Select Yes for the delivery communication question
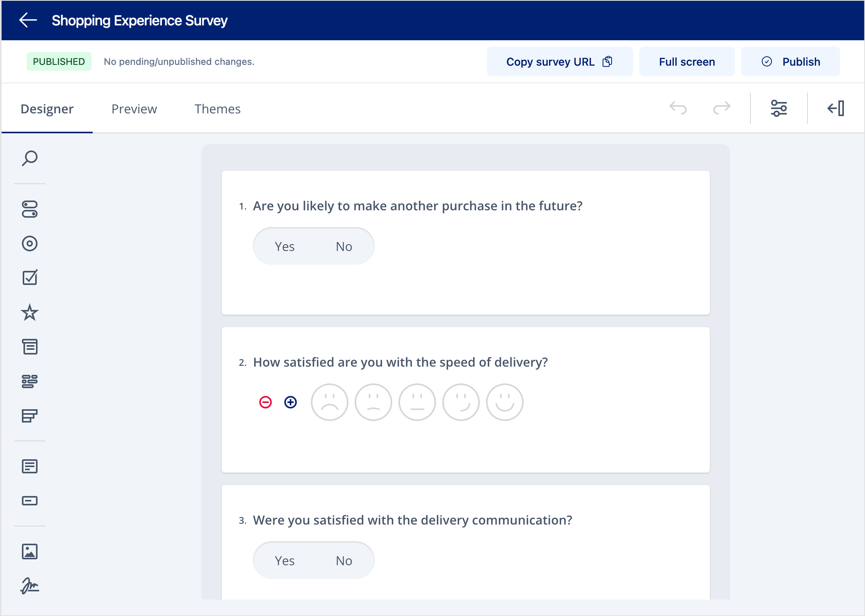Screen dimensions: 865x616 point(285,560)
